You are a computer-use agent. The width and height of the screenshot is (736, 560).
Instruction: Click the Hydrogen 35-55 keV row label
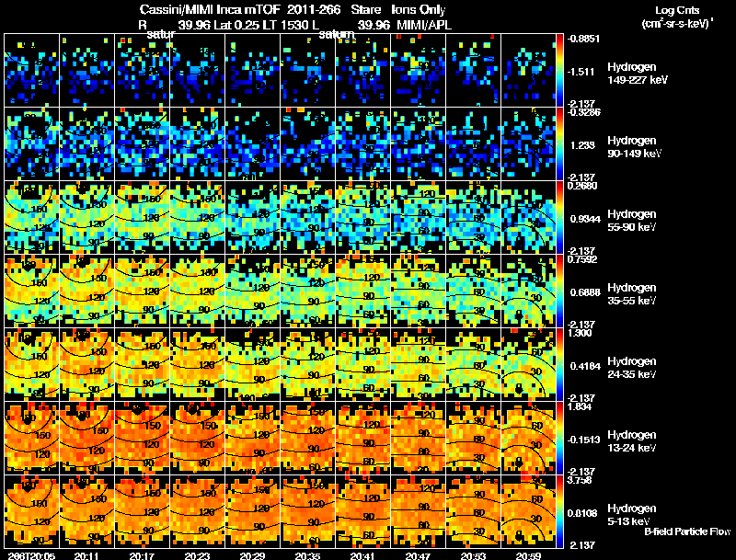[631, 294]
